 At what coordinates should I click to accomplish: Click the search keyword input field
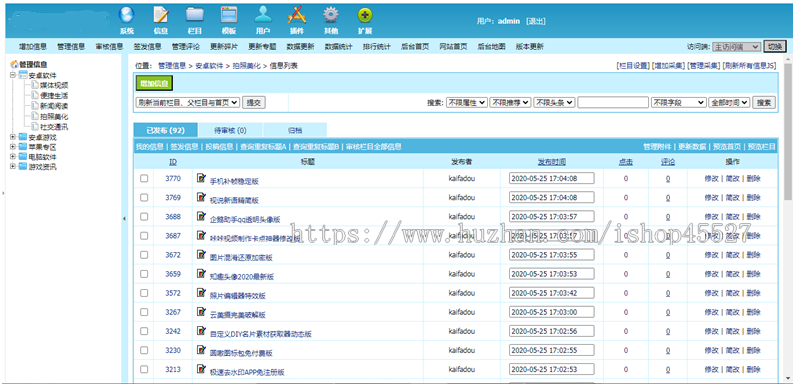613,102
